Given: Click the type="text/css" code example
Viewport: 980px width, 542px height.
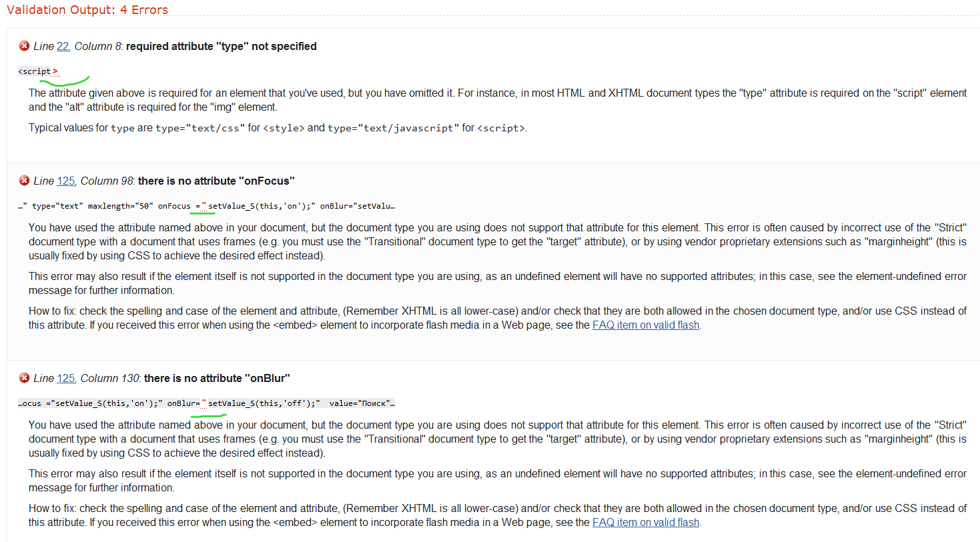Looking at the screenshot, I should (x=200, y=128).
